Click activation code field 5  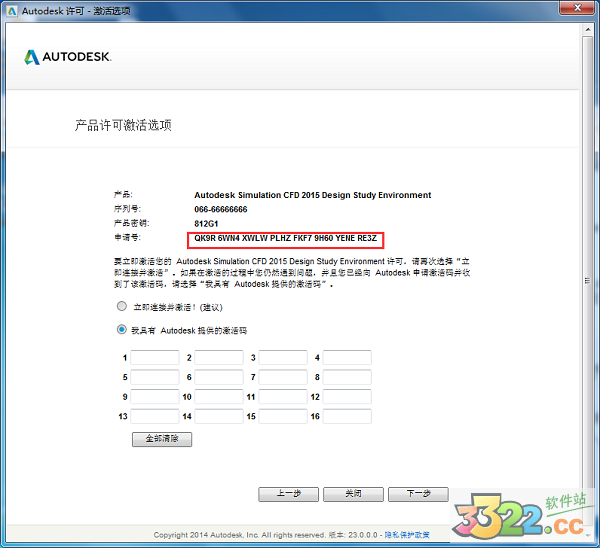[155, 377]
